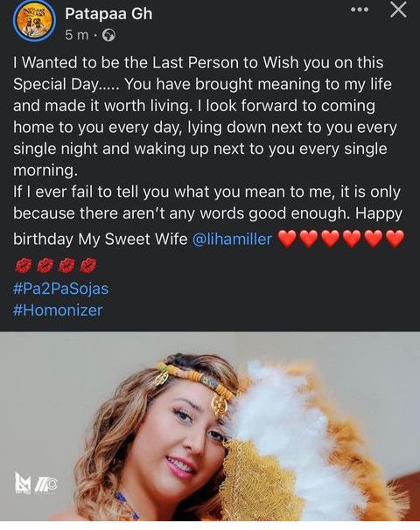Open the Patapaa Gh profile name
The image size is (420, 530).
tap(108, 14)
